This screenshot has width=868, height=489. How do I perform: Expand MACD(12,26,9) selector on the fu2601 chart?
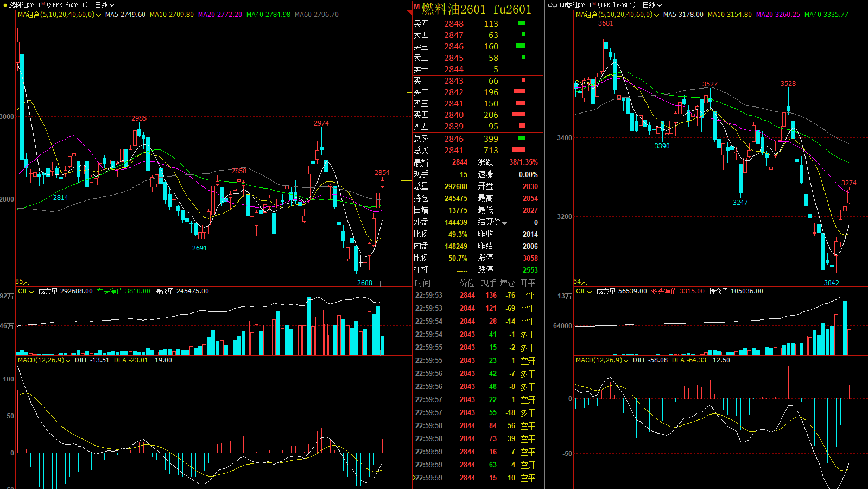pyautogui.click(x=68, y=361)
